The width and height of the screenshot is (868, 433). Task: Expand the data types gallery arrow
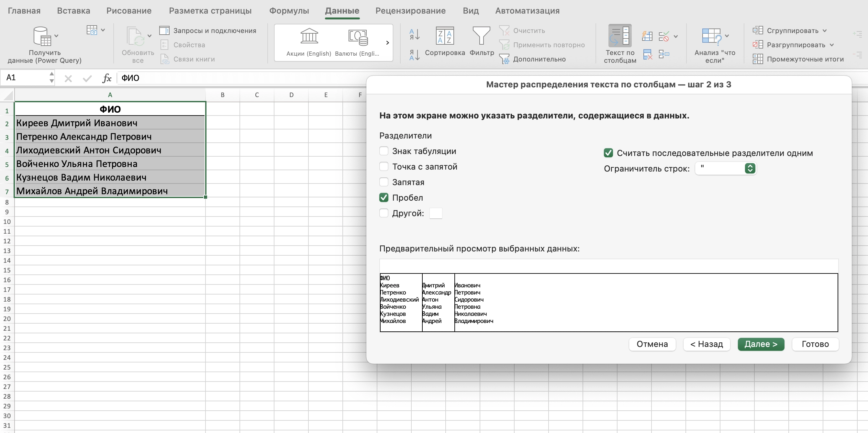coord(387,43)
